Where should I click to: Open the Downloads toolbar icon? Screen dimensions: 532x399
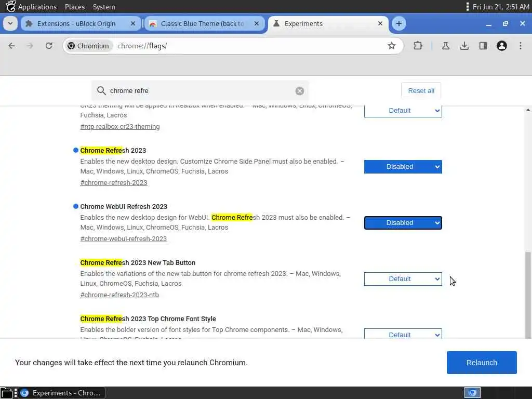coord(464,46)
